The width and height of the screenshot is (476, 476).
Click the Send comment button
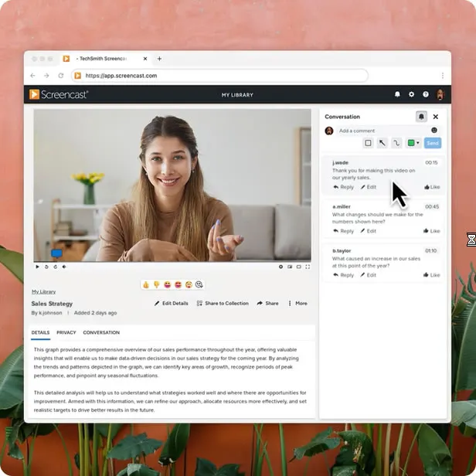click(433, 143)
